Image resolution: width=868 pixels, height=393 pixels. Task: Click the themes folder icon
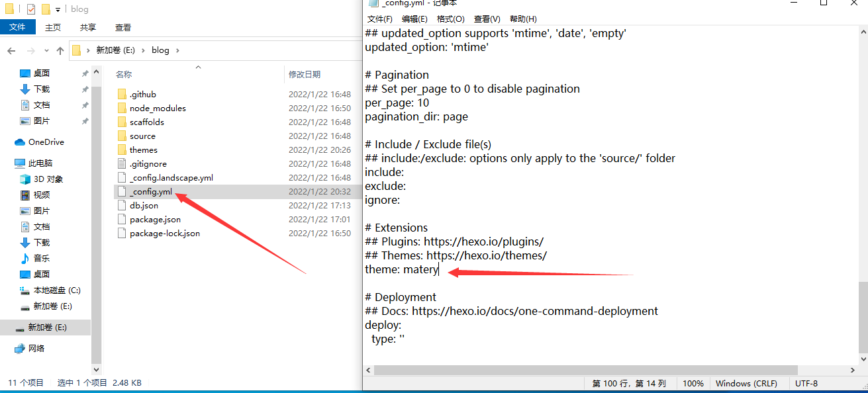121,150
